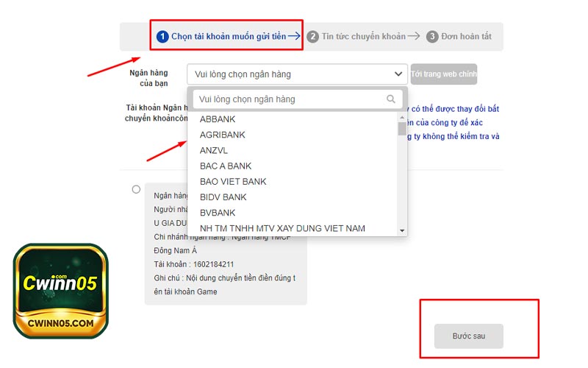588x368 pixels.
Task: Click the dropdown chevron arrow for bank selection
Action: click(398, 74)
